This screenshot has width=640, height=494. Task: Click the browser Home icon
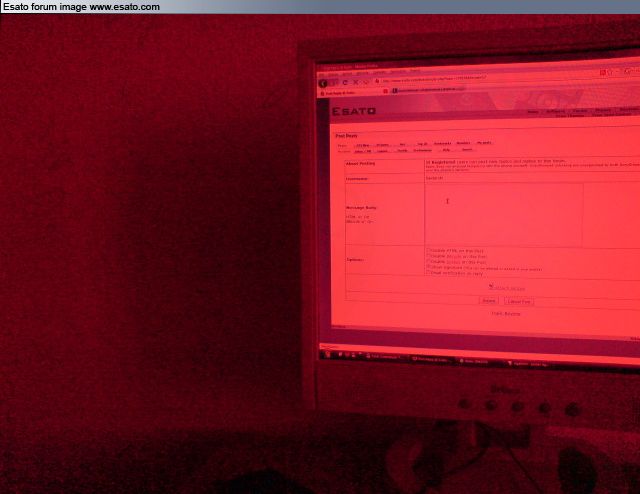tap(366, 82)
